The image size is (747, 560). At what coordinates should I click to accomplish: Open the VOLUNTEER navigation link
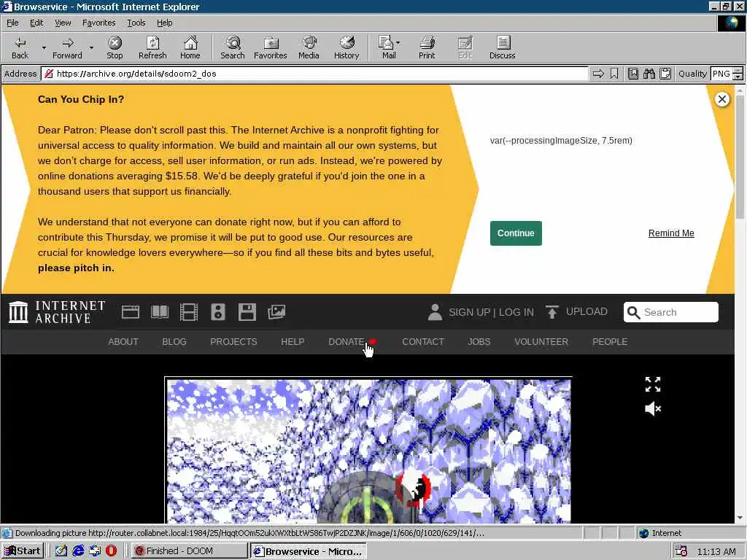click(x=541, y=342)
